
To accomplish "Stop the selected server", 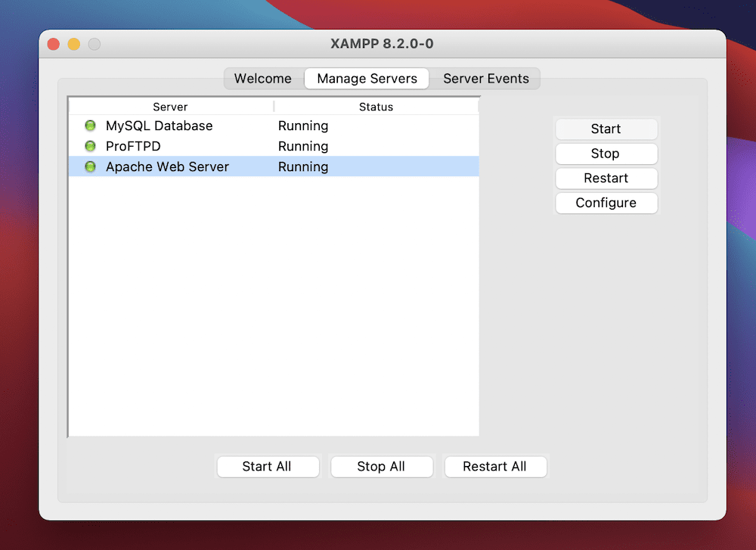I will pos(606,154).
